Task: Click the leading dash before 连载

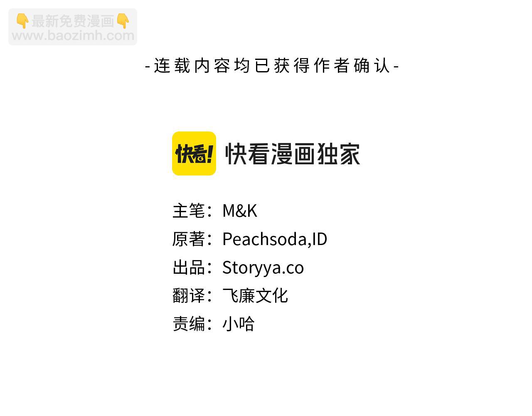Action: pos(148,67)
